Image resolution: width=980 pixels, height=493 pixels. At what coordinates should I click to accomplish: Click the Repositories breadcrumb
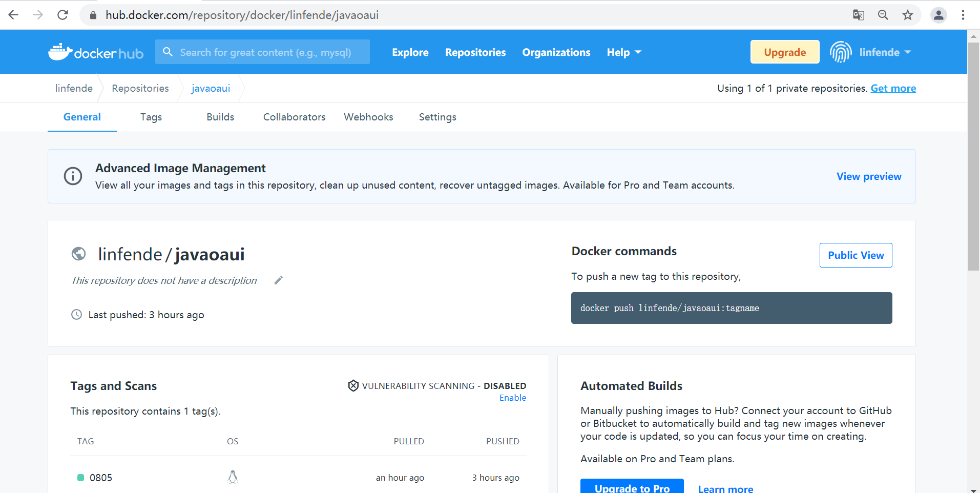click(x=140, y=88)
